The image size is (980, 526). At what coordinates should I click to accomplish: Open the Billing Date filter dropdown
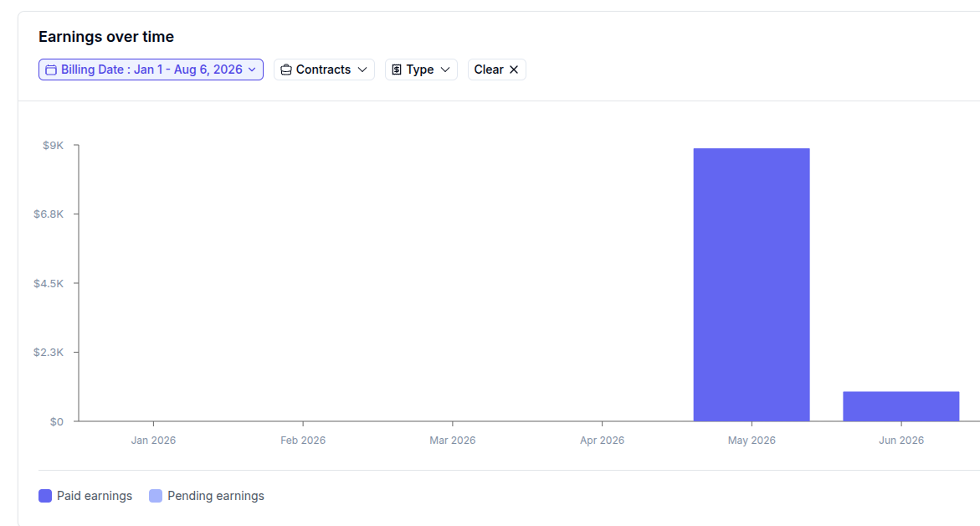[x=151, y=70]
